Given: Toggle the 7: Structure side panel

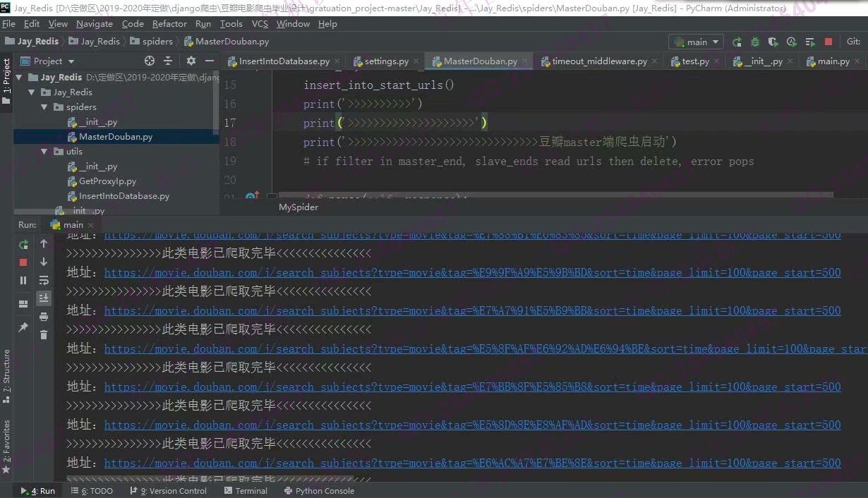Looking at the screenshot, I should pos(6,376).
